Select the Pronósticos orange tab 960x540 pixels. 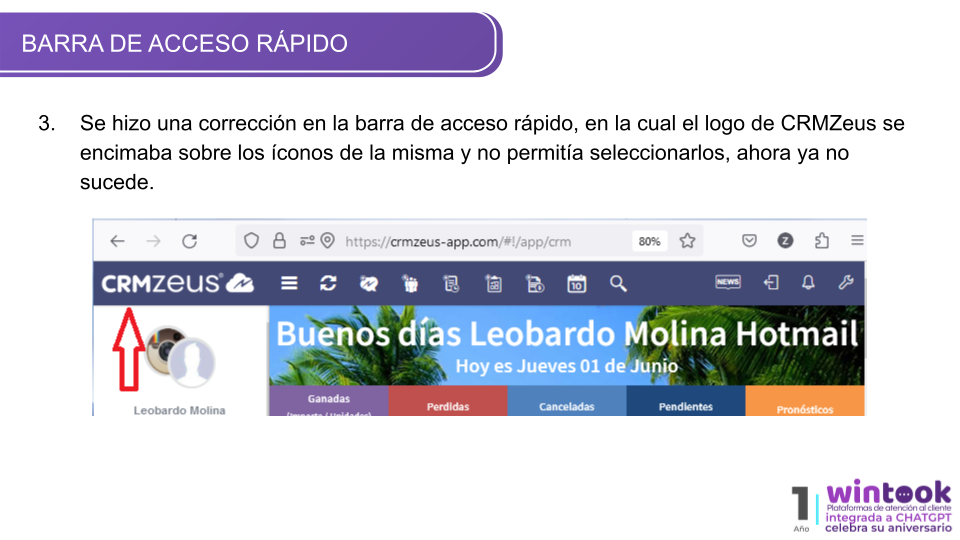(804, 400)
